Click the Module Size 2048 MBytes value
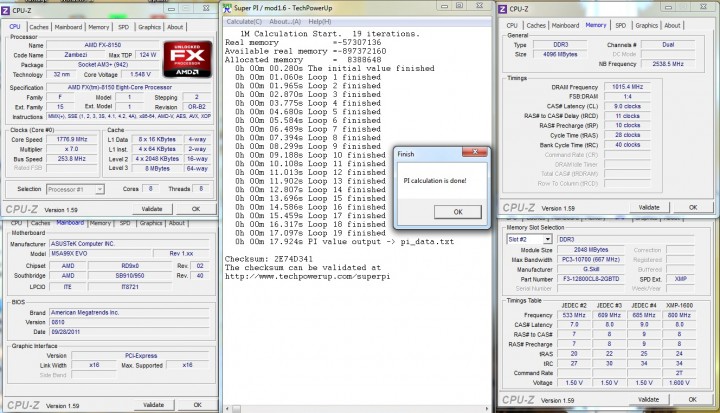Image resolution: width=720 pixels, height=413 pixels. coord(591,250)
